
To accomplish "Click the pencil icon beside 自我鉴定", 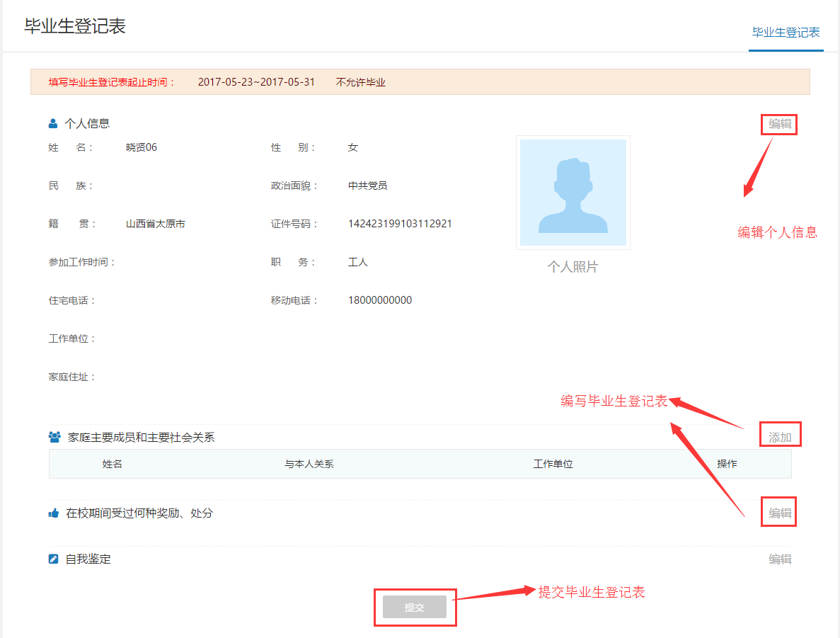I will [x=54, y=559].
